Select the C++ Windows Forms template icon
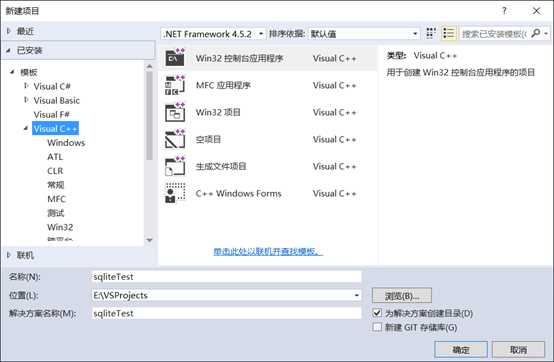 point(175,193)
